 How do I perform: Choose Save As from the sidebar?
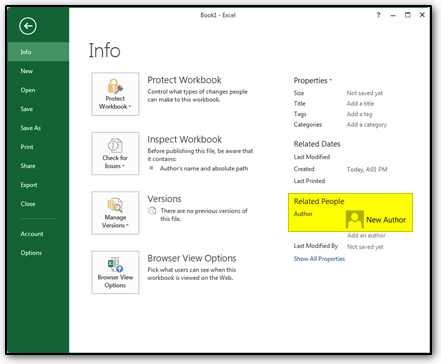point(38,128)
